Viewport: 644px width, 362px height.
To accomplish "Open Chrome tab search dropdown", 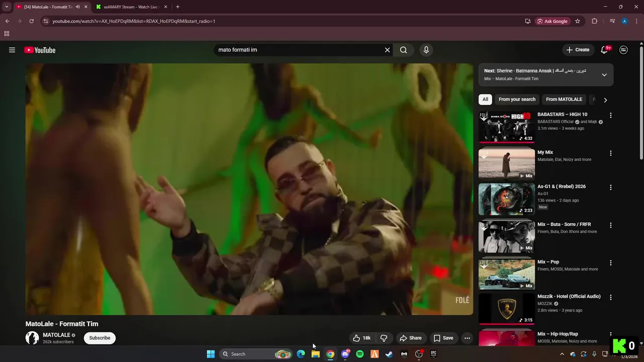I will [x=7, y=7].
